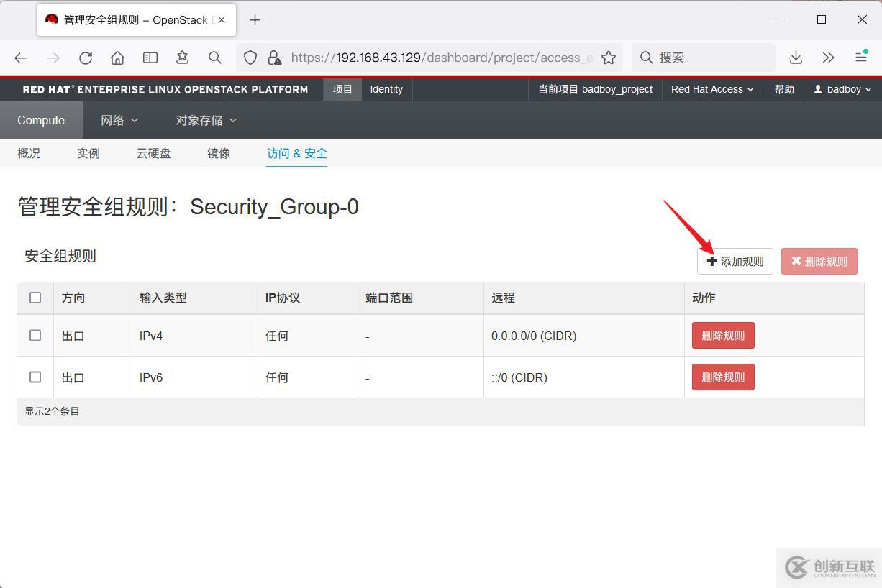The image size is (882, 588).
Task: Open the bookmarks star-list icon in toolbar
Action: 182,58
